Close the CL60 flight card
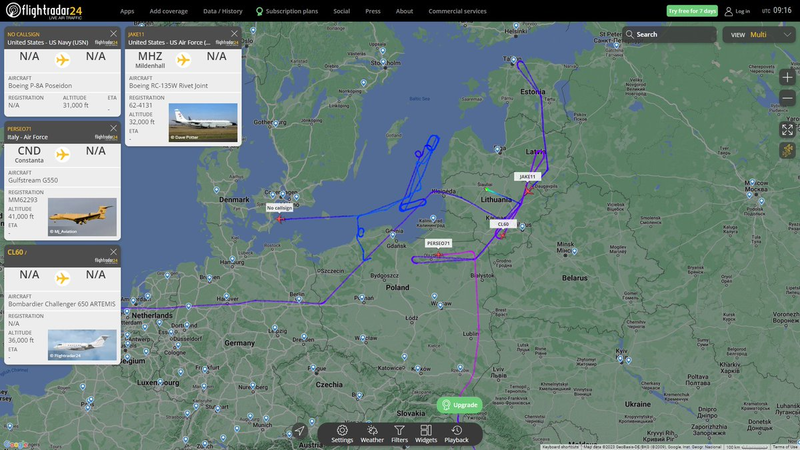Screen dimensions: 800x450 113,252
